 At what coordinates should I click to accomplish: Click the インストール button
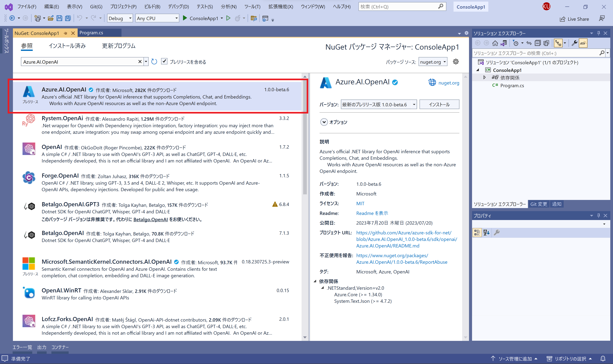click(439, 104)
